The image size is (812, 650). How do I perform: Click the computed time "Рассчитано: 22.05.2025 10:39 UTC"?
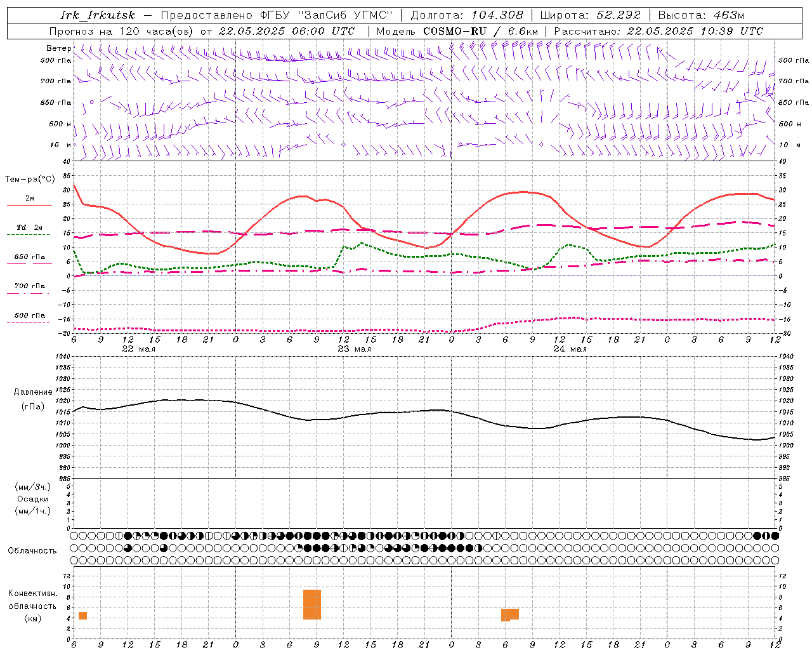[x=658, y=31]
